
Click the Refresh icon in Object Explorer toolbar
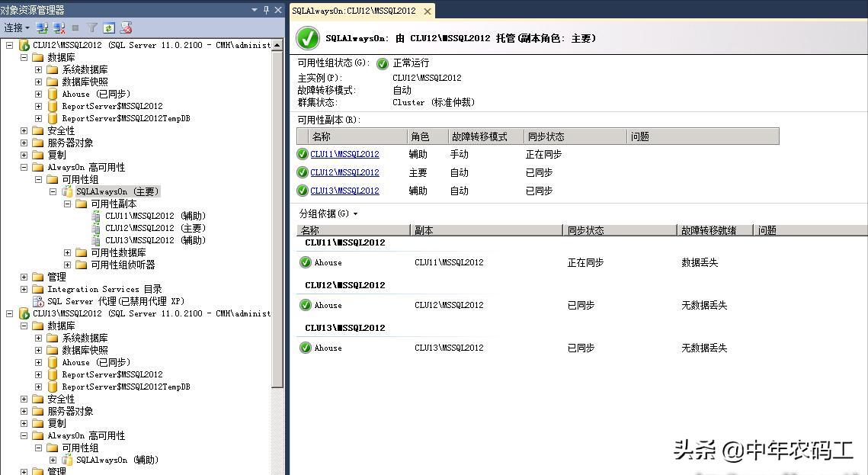click(x=108, y=27)
